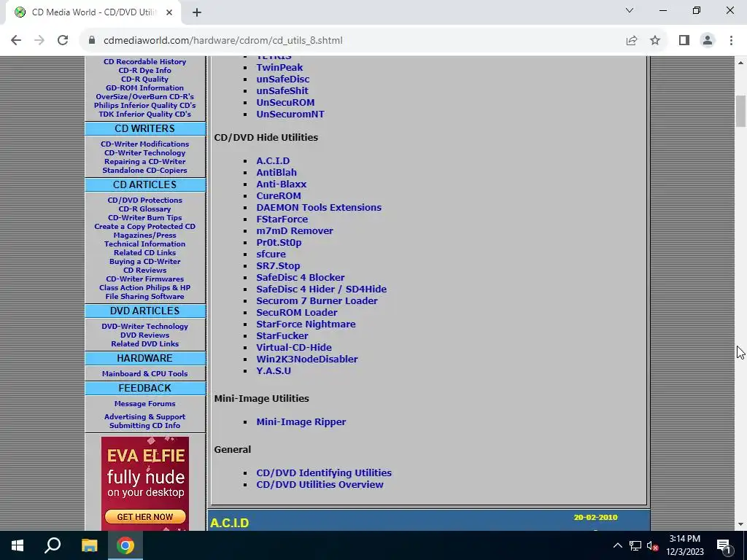Image resolution: width=747 pixels, height=560 pixels.
Task: Open File Sharing Software sidebar link
Action: tap(145, 297)
